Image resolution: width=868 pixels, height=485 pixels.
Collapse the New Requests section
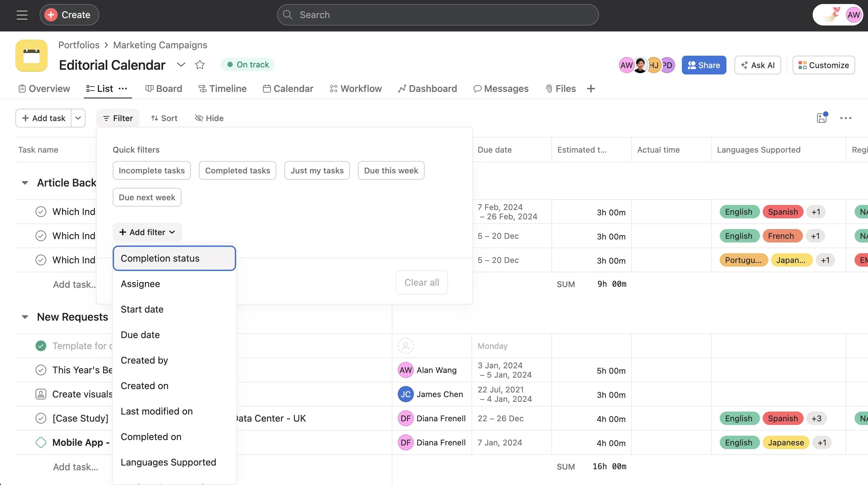pos(25,317)
